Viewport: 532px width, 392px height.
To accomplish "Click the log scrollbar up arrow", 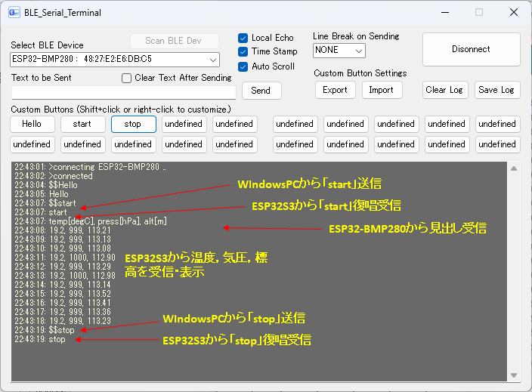I will click(515, 168).
